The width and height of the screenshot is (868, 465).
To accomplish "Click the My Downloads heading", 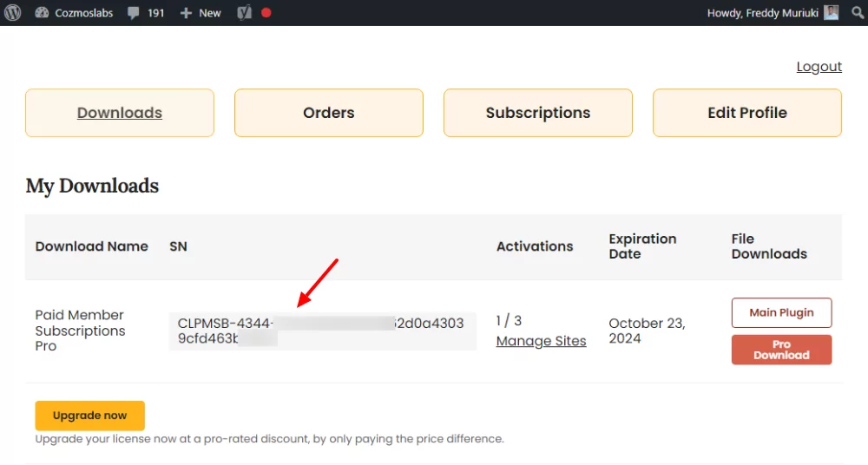I will click(x=92, y=186).
